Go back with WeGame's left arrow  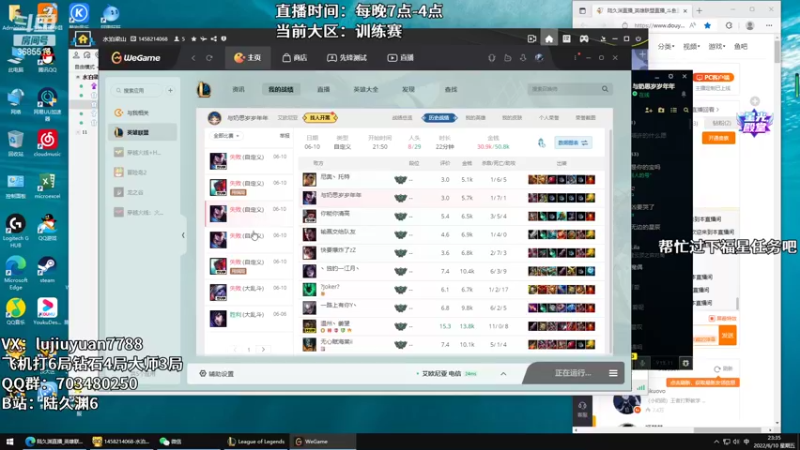pos(193,58)
